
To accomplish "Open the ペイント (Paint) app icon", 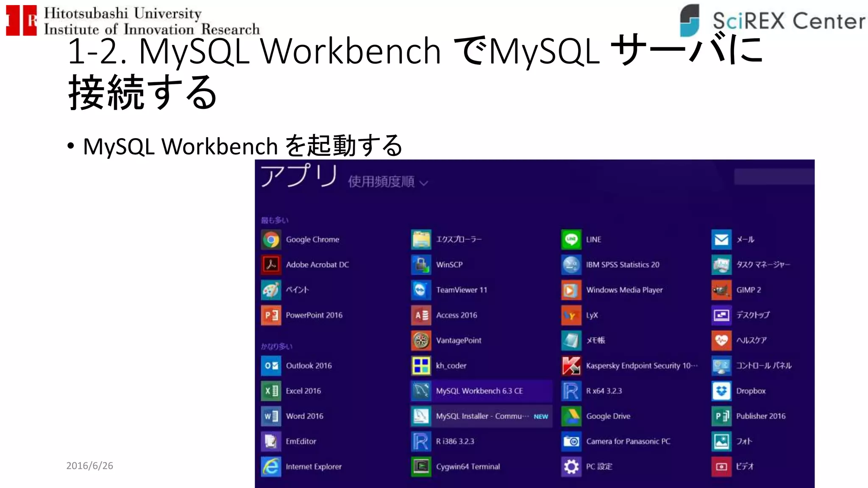I will [x=271, y=290].
